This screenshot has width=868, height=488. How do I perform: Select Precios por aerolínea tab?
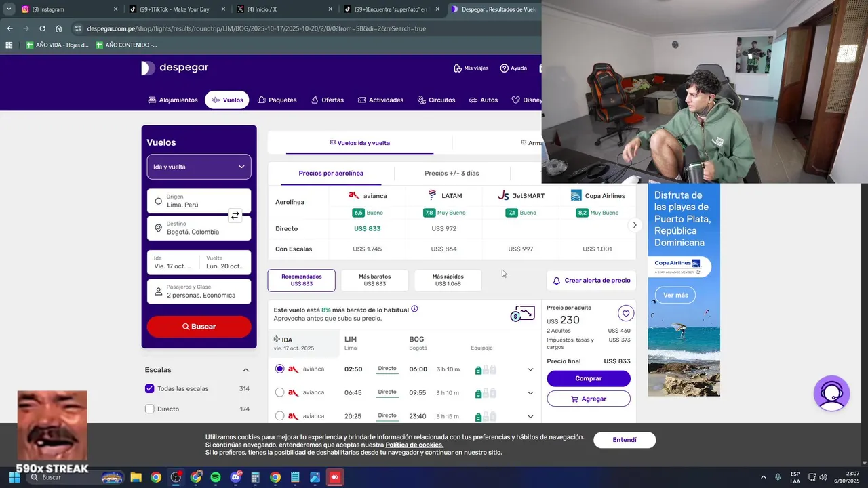tap(331, 174)
